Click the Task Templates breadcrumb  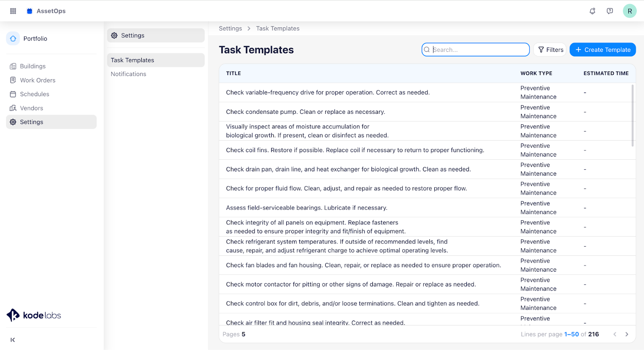pos(278,29)
